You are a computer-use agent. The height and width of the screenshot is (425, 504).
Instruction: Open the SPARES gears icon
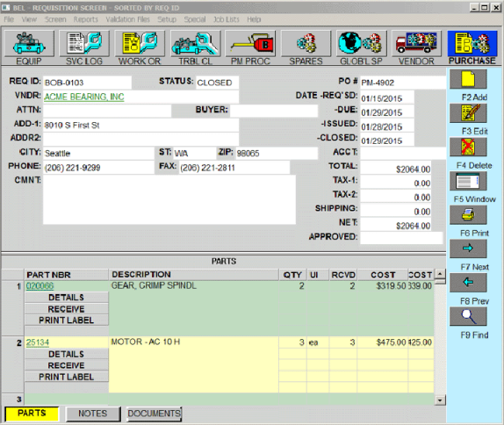[x=306, y=43]
